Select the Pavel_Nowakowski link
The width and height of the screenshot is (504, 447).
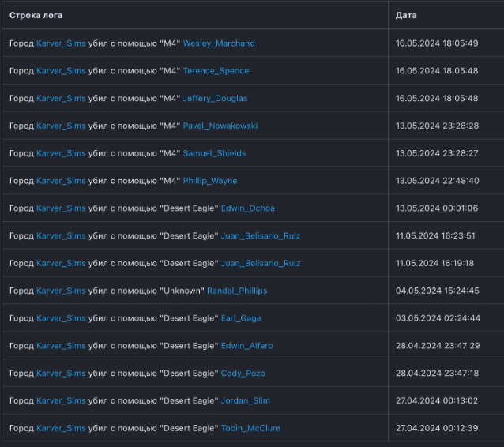(220, 126)
